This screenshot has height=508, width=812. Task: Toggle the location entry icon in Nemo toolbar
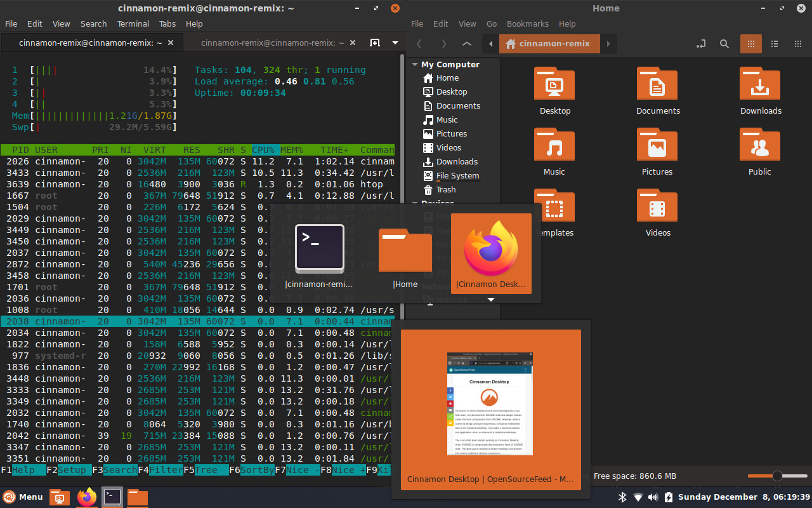[x=700, y=44]
